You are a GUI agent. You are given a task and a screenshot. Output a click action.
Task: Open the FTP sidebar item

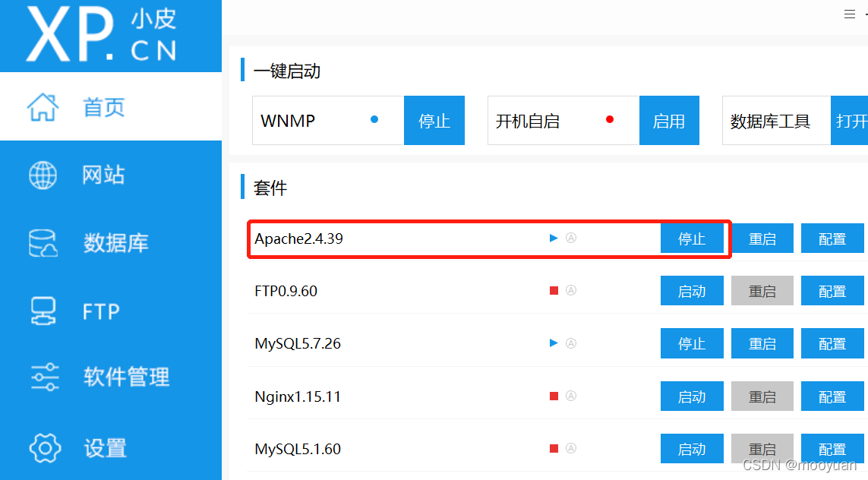pos(111,311)
